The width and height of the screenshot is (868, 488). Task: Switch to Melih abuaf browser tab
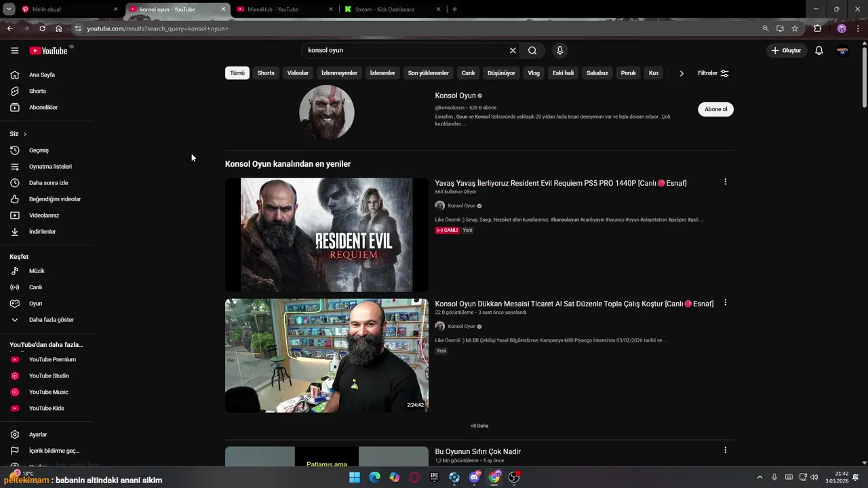pos(68,9)
